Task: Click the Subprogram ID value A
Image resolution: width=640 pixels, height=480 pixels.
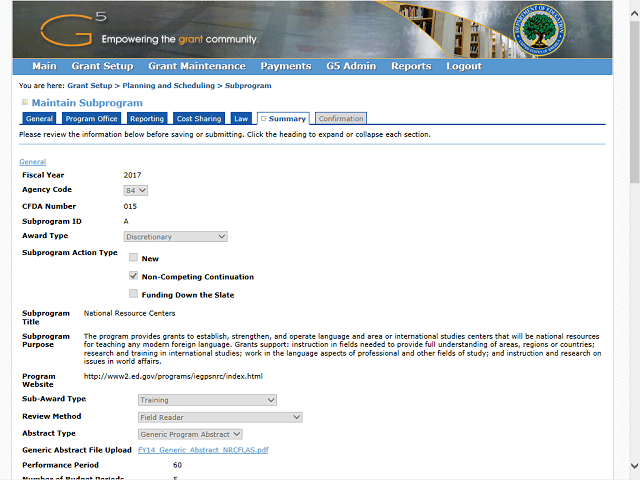Action: pos(126,221)
